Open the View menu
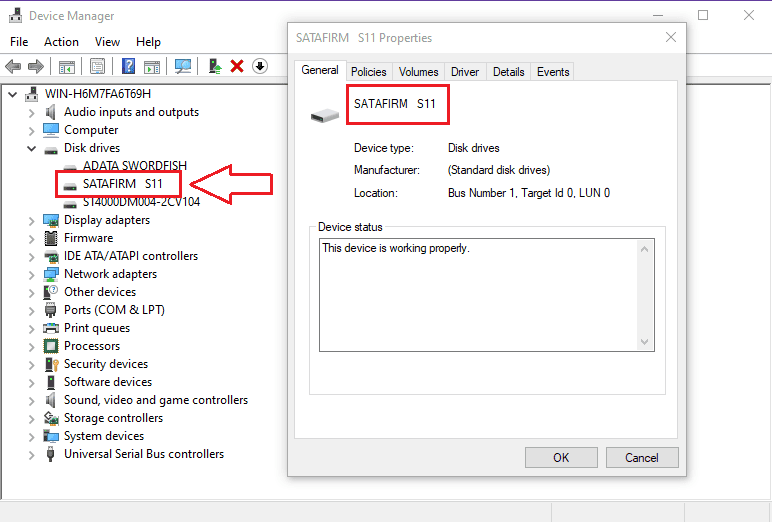The image size is (772, 522). (x=107, y=42)
